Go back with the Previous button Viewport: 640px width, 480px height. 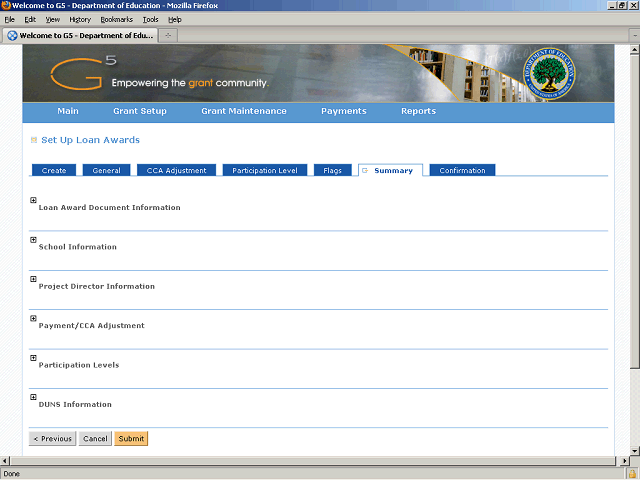[52, 438]
